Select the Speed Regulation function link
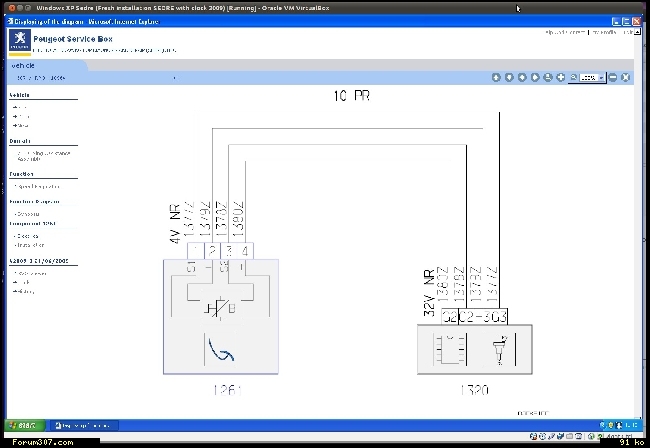The width and height of the screenshot is (650, 448). 38,186
